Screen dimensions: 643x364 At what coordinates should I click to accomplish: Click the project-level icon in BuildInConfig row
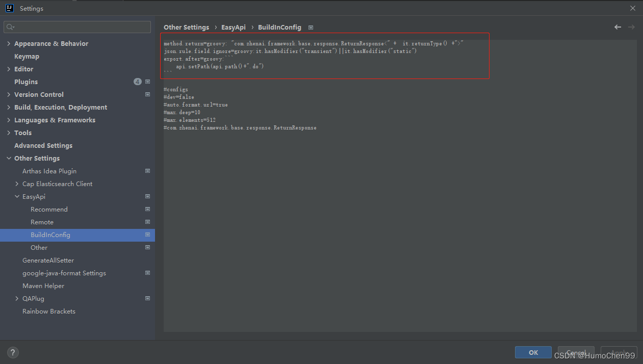pos(147,235)
